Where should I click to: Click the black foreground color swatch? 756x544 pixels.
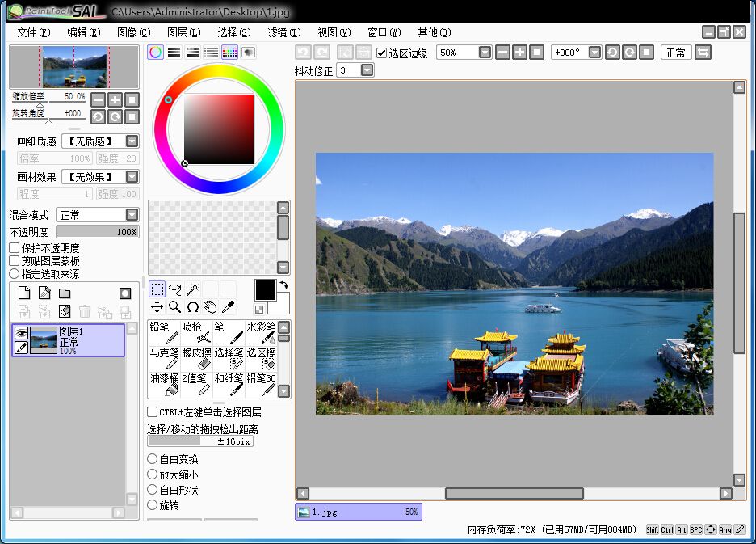point(266,289)
